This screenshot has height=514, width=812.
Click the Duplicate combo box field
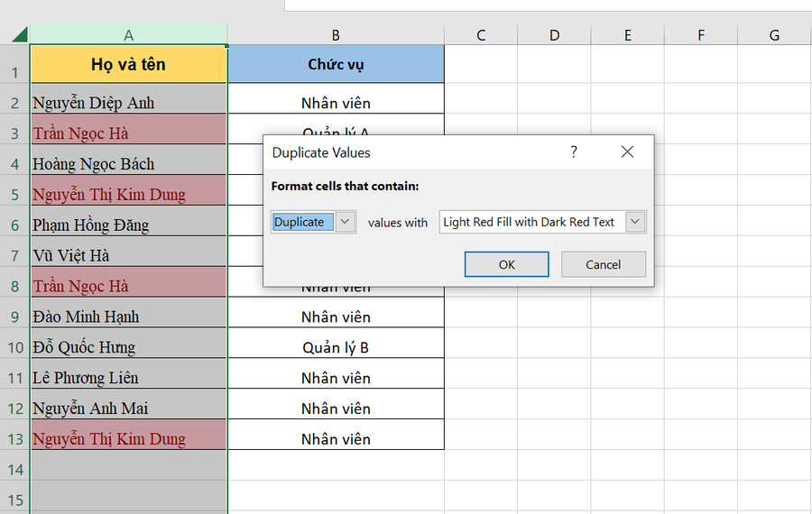tap(303, 222)
